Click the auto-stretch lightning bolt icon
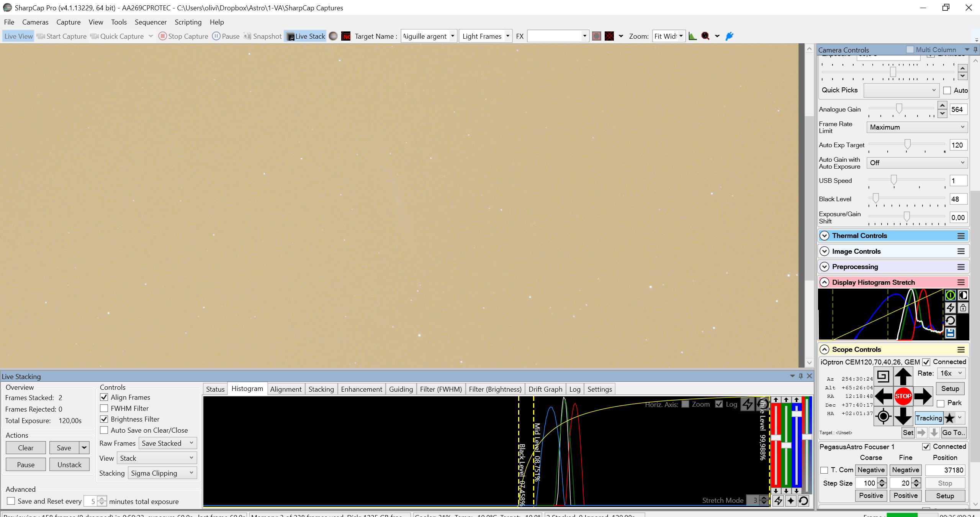 point(950,307)
